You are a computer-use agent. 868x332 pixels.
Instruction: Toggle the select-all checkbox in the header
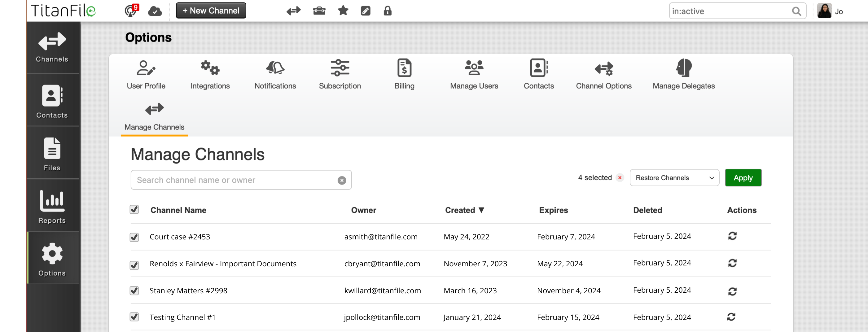tap(134, 209)
